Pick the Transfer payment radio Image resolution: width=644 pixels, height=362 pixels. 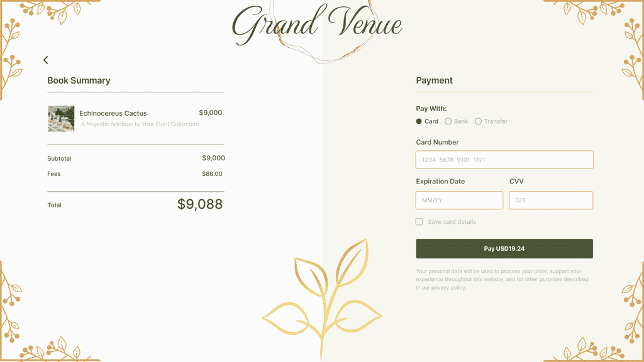coord(479,121)
